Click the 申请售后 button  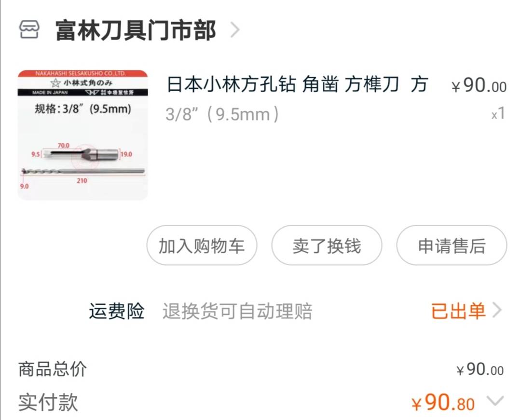click(x=452, y=245)
